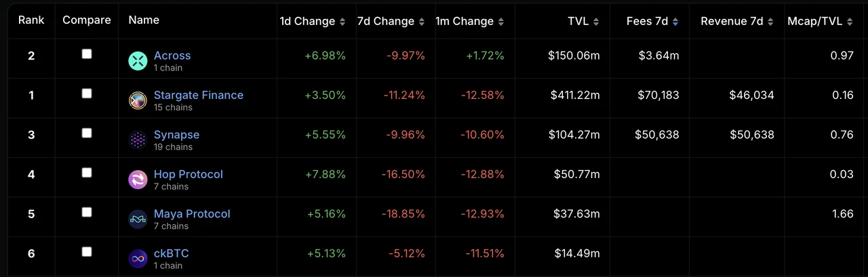This screenshot has width=868, height=277.
Task: Click the Across protocol logo icon
Action: 138,61
